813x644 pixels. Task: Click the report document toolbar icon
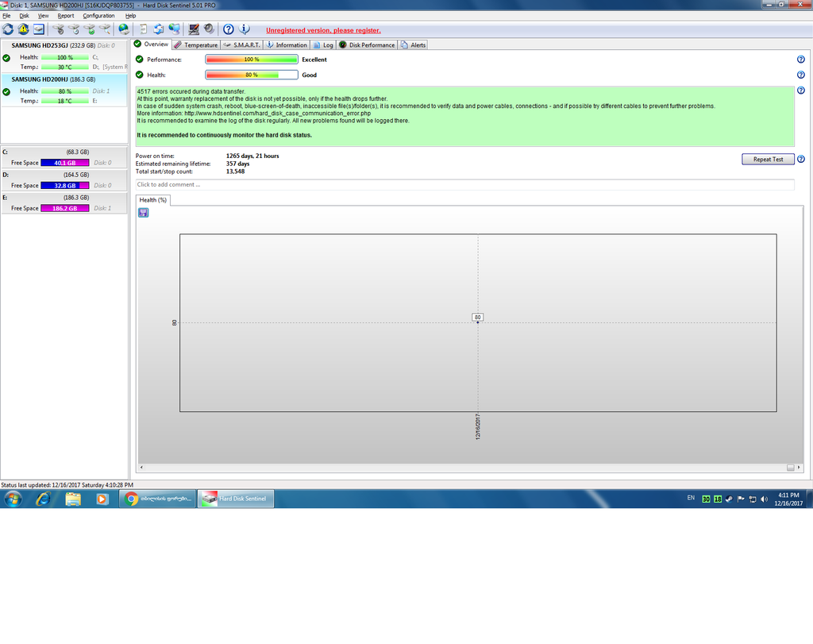click(x=143, y=29)
